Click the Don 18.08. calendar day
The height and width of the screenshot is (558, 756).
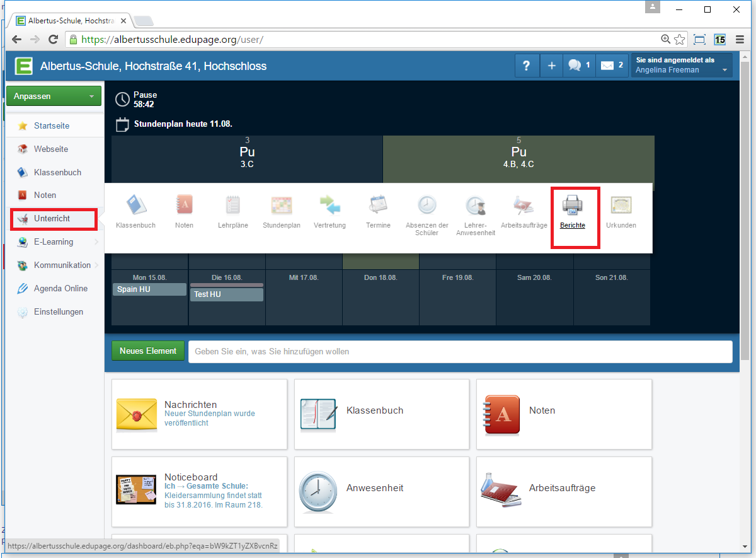click(x=381, y=298)
